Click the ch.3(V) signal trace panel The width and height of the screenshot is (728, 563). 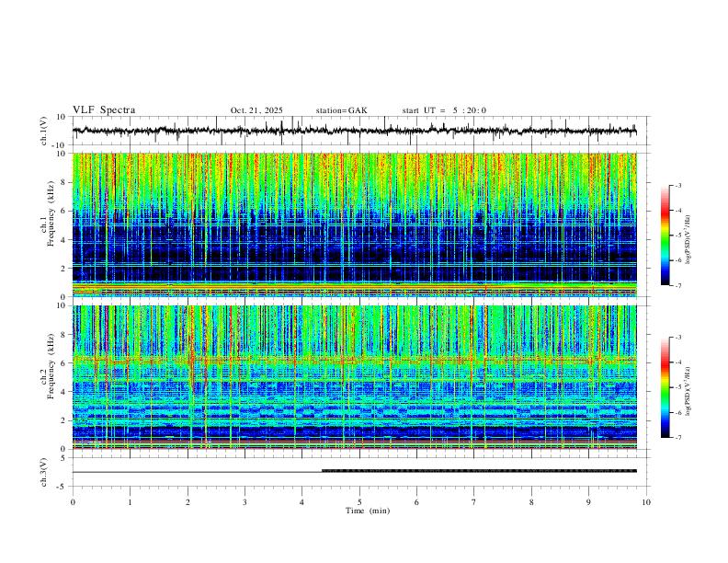pos(360,472)
